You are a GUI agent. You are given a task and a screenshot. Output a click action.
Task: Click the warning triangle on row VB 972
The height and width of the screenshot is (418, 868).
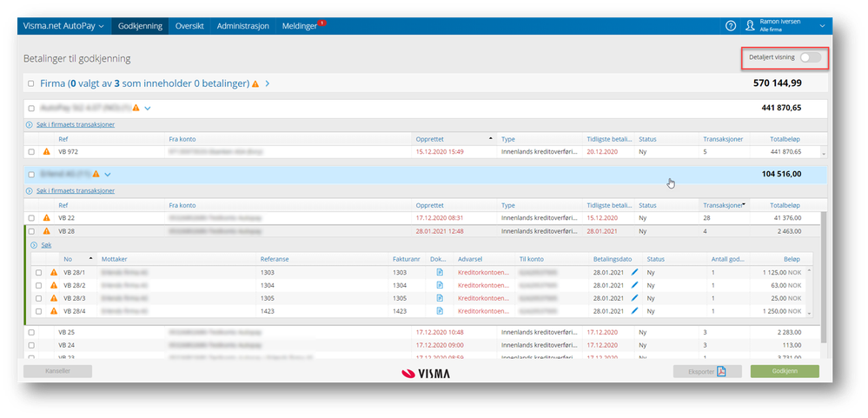point(47,152)
